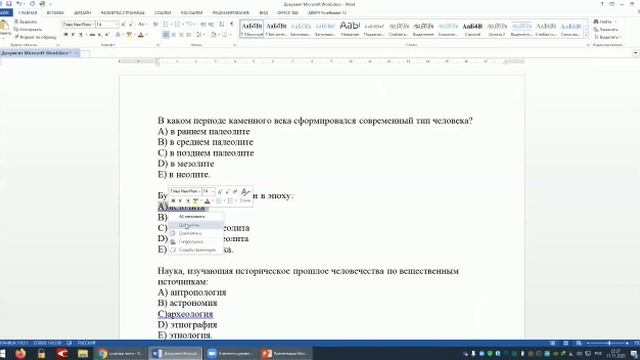Toggle superscript formatting

pos(107,35)
